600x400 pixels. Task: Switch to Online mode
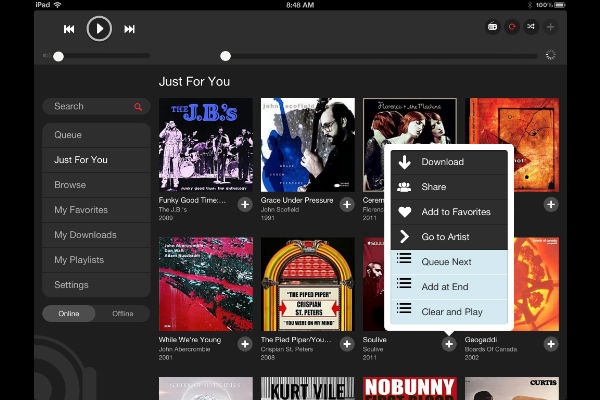pyautogui.click(x=69, y=313)
